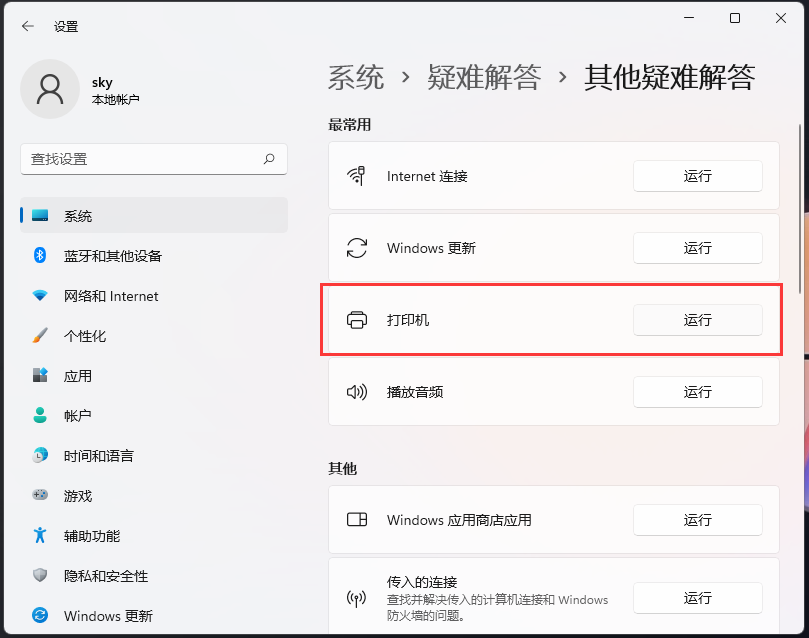This screenshot has height=638, width=809.
Task: Minimize the 设置 window
Action: point(689,18)
